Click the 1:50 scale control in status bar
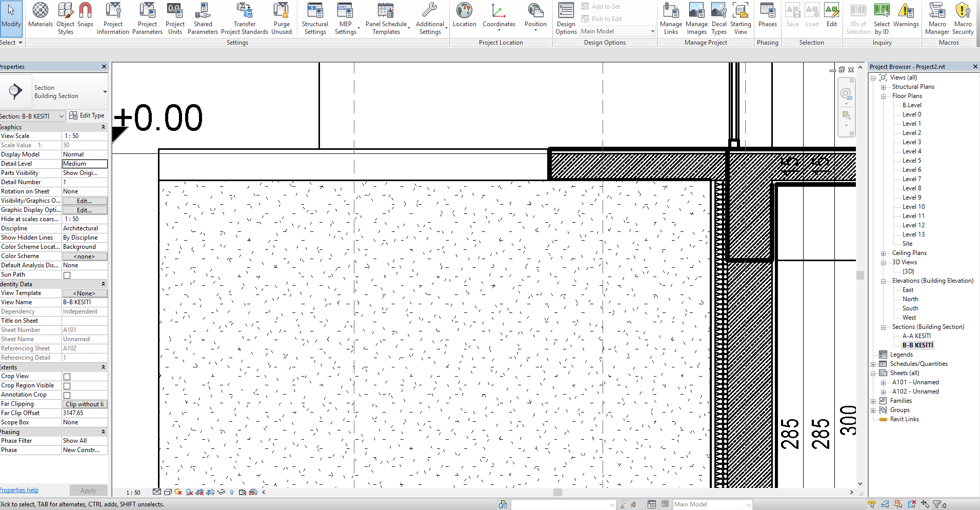 click(x=132, y=492)
